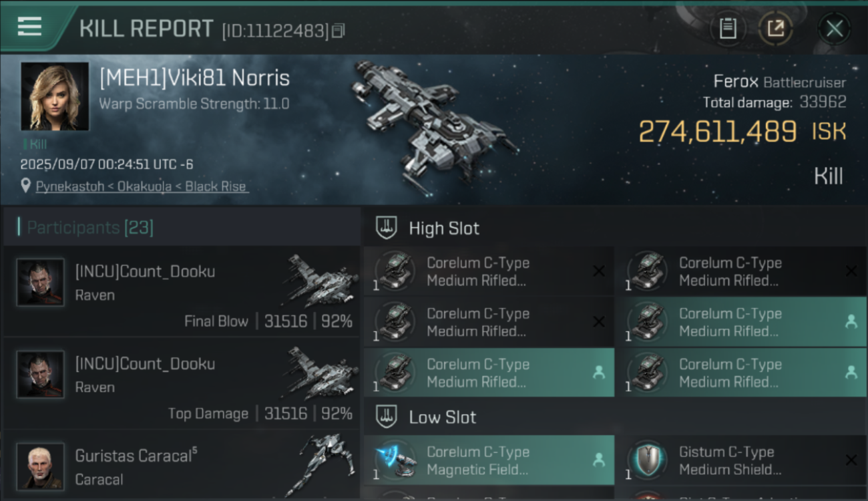Open Guristas Caracal participant portrait
The height and width of the screenshot is (501, 868).
point(41,466)
